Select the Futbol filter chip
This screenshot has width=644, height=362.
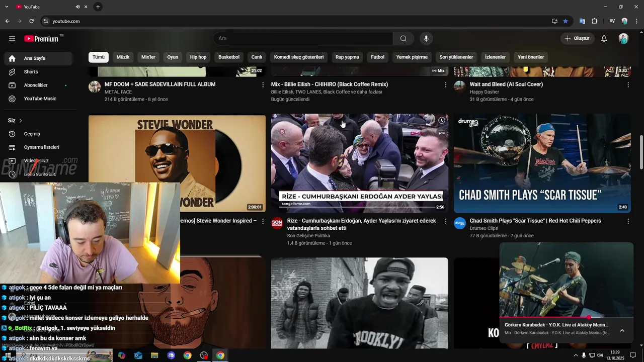[377, 57]
